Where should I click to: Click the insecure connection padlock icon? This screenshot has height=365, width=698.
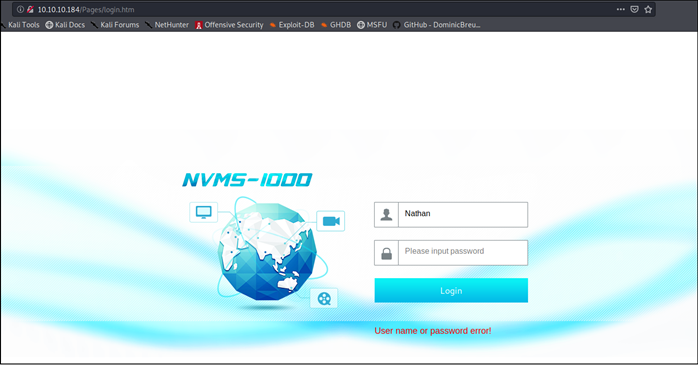tap(30, 9)
